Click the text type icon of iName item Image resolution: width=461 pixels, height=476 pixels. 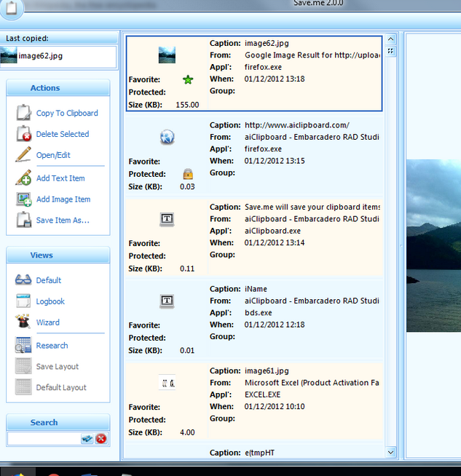click(167, 301)
